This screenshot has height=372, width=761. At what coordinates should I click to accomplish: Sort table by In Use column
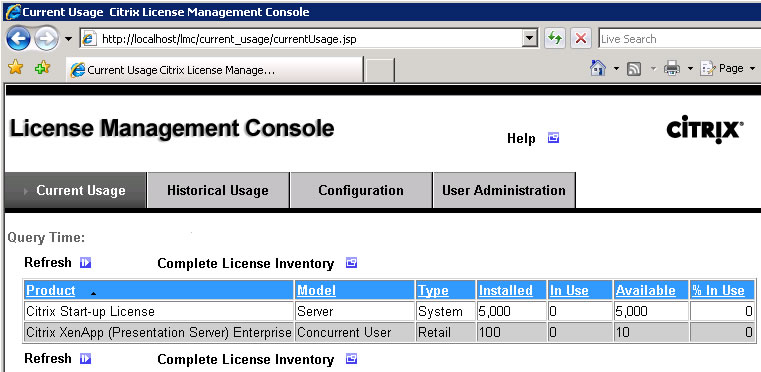(569, 290)
